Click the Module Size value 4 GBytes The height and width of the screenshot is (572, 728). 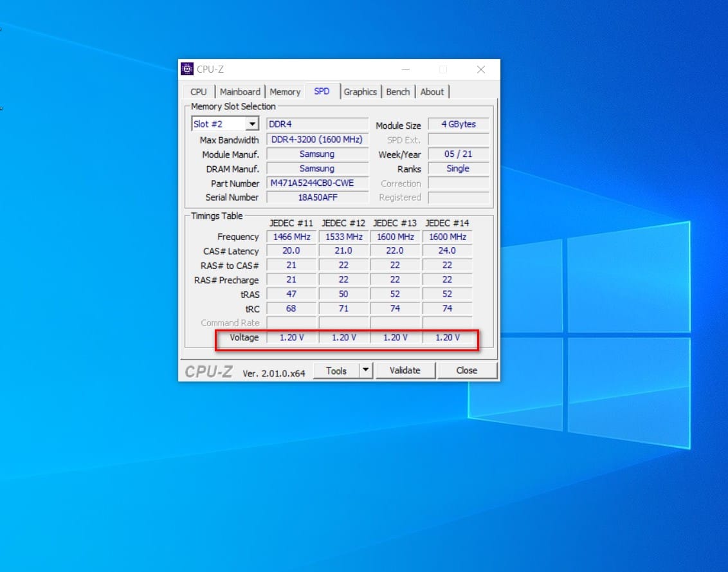[x=459, y=124]
